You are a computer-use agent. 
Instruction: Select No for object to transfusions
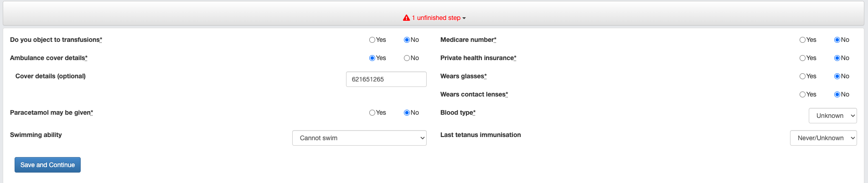pyautogui.click(x=407, y=40)
